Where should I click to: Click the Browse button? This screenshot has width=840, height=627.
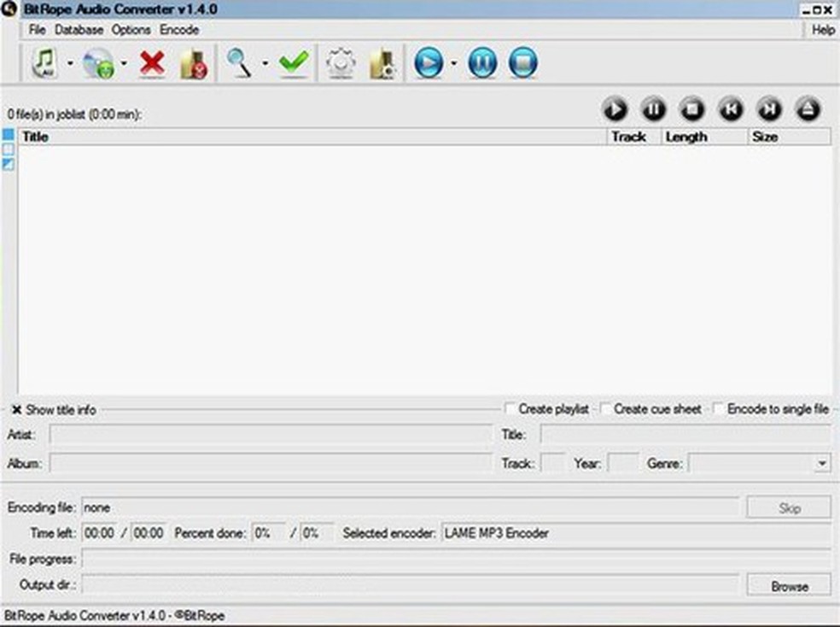tap(789, 586)
